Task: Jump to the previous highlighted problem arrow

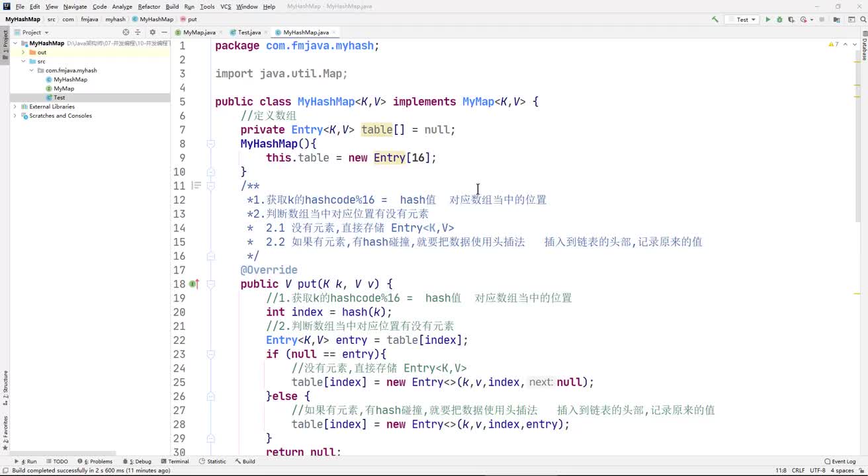Action: click(845, 44)
